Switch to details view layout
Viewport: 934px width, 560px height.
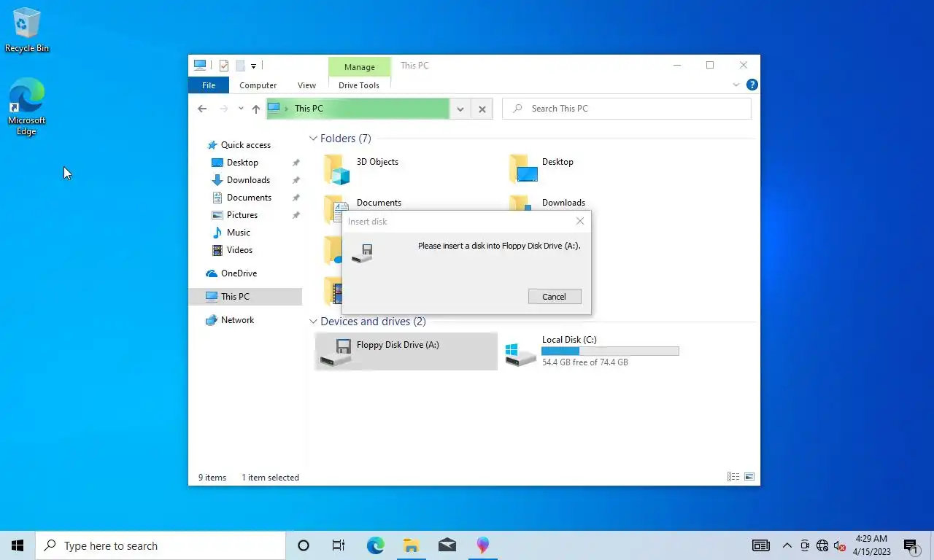733,477
